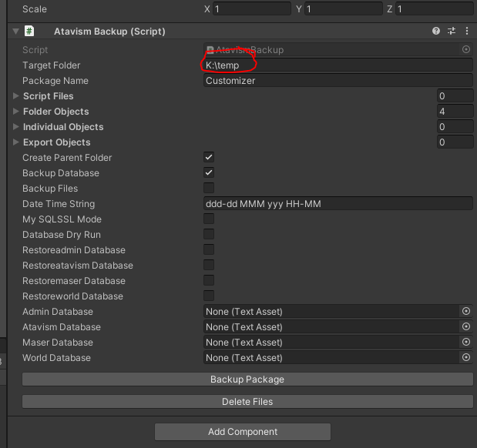Expand the Export Objects list

point(16,142)
